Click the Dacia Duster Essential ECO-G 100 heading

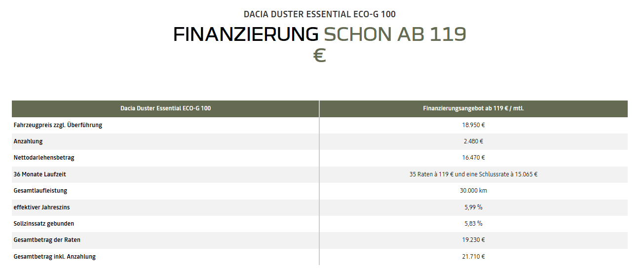319,14
